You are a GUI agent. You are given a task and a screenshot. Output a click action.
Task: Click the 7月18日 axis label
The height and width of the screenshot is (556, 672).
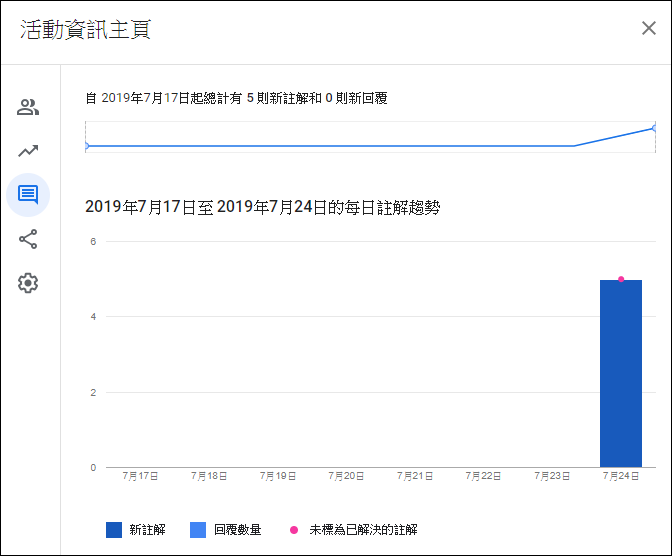tap(209, 476)
